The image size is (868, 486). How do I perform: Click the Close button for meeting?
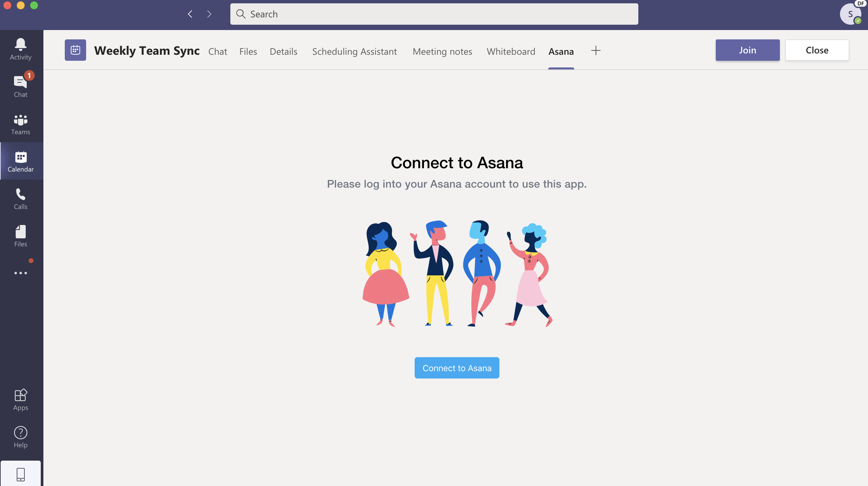coord(817,50)
